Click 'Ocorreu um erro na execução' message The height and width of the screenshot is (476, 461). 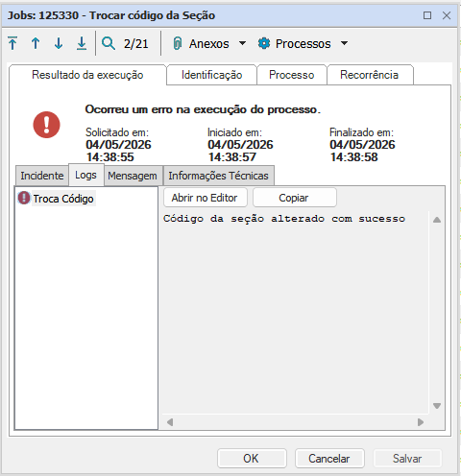[203, 109]
